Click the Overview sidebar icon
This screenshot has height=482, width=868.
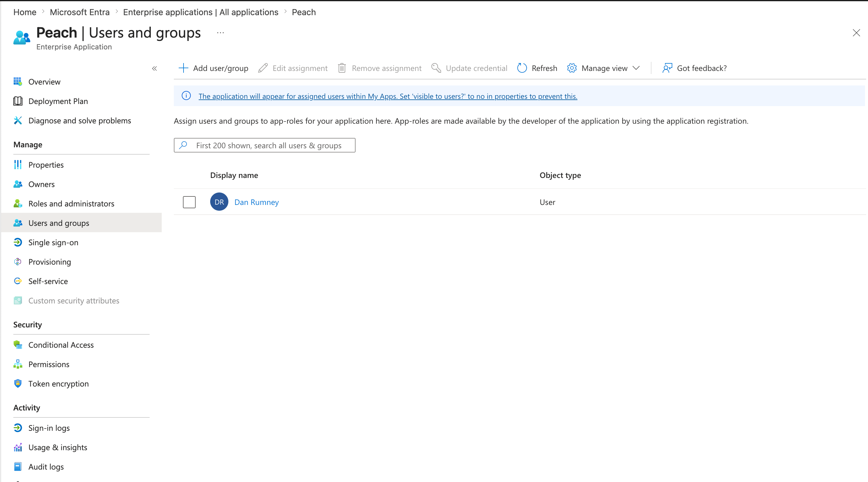pyautogui.click(x=18, y=82)
